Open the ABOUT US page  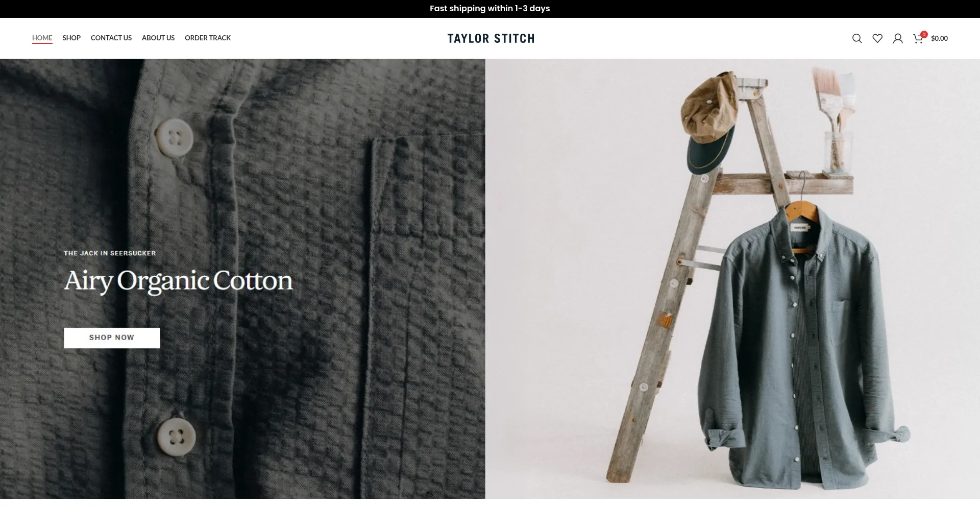tap(158, 38)
